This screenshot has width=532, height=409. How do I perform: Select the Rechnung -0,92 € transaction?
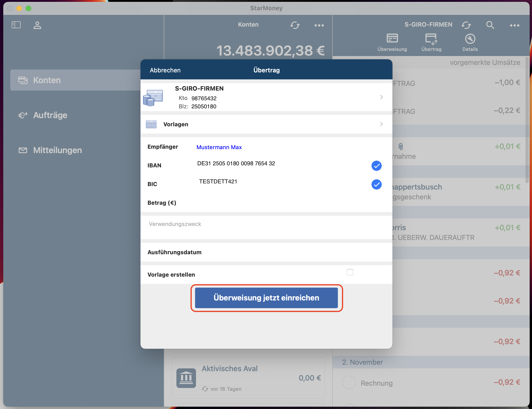(x=431, y=382)
